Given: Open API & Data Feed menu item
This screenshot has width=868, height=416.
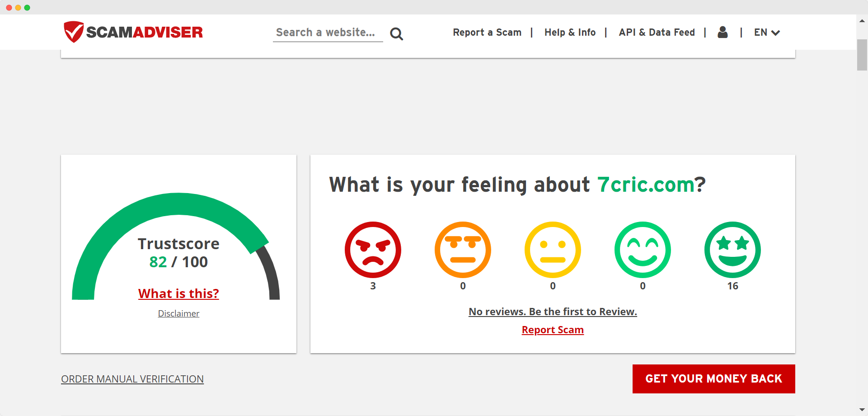Looking at the screenshot, I should 657,33.
